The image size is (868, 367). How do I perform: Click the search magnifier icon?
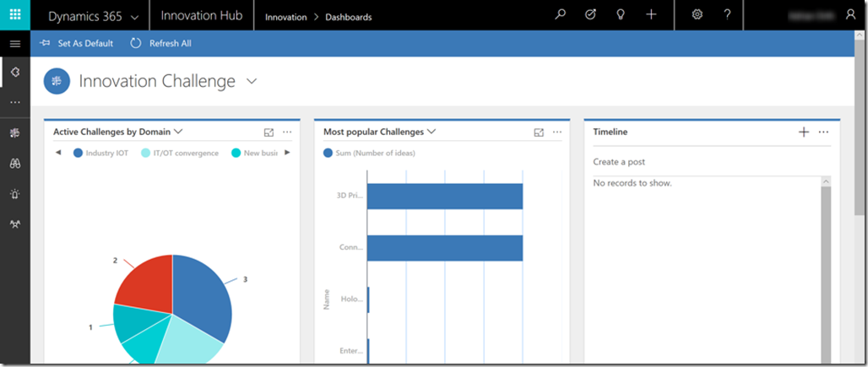[560, 15]
